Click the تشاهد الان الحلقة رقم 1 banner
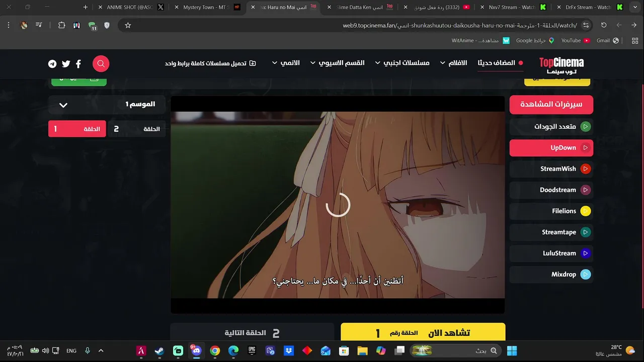 point(423,333)
